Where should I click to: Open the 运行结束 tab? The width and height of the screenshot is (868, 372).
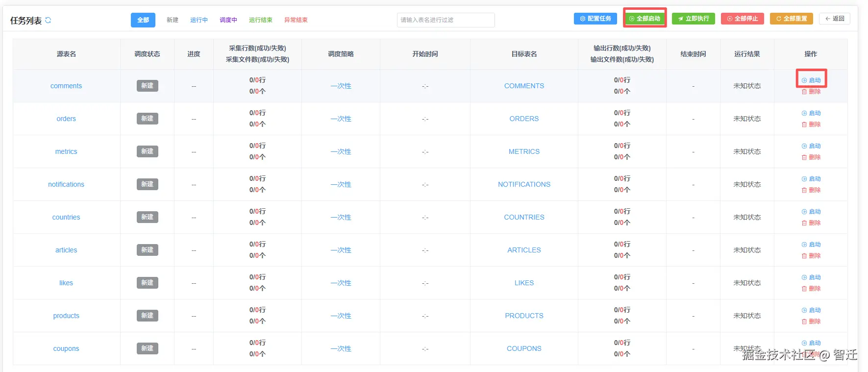261,20
